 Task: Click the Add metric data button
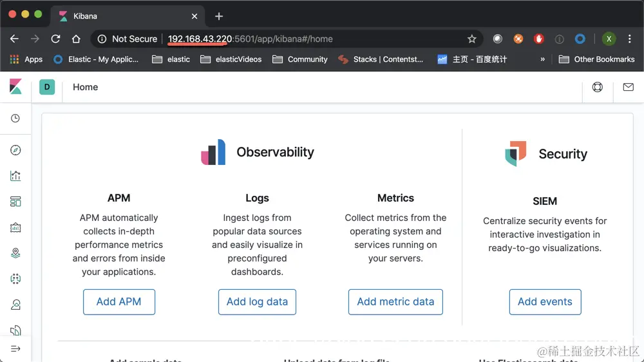click(395, 302)
